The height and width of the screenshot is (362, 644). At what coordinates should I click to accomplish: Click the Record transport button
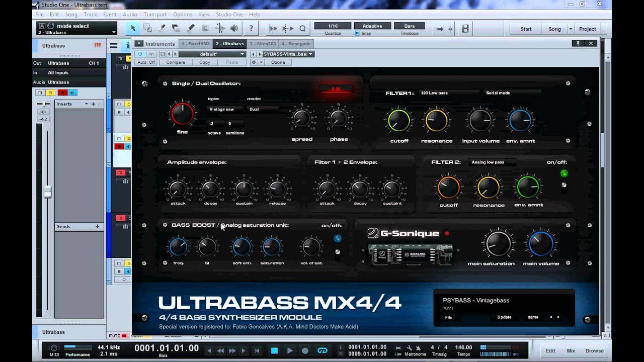pyautogui.click(x=305, y=351)
